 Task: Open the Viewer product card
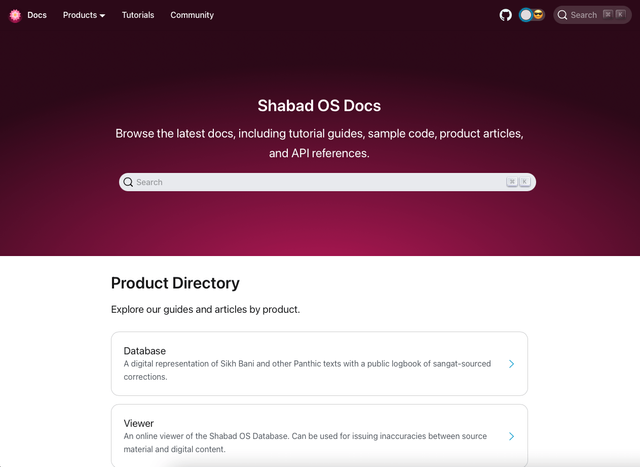click(x=319, y=436)
